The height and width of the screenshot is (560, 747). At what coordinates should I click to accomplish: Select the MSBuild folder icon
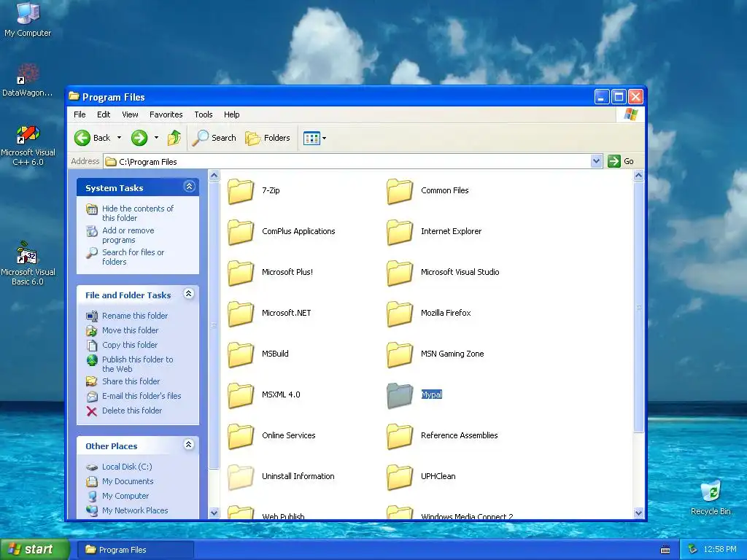click(x=241, y=354)
